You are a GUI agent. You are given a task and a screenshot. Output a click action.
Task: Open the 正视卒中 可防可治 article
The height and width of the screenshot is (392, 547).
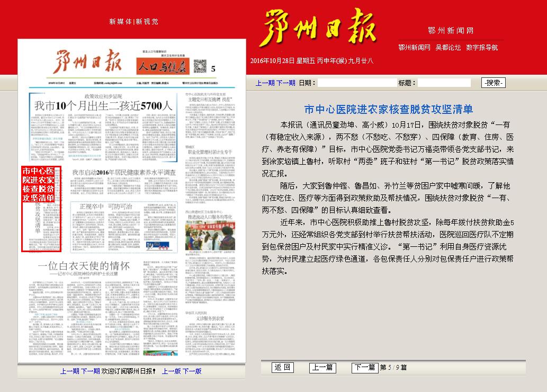[106, 207]
